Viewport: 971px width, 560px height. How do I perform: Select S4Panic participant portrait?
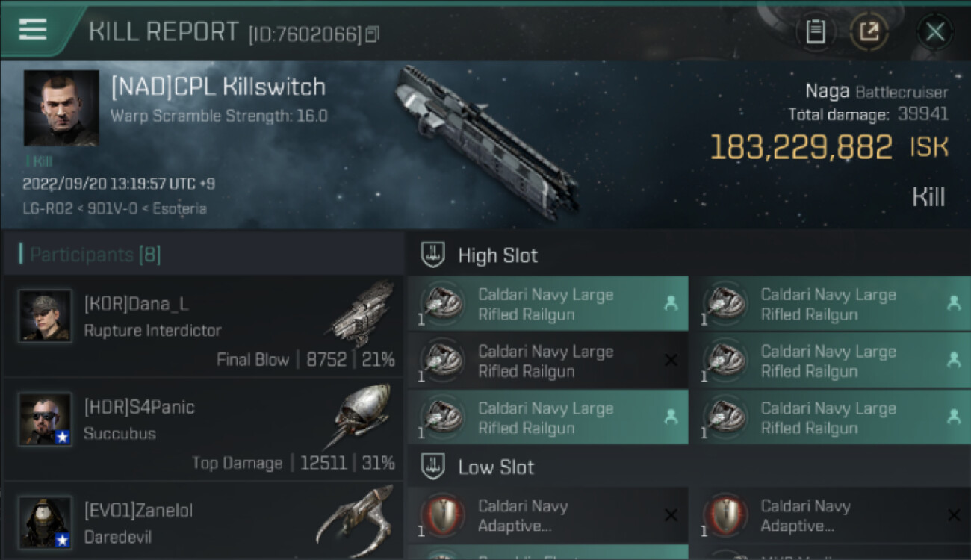(x=46, y=420)
